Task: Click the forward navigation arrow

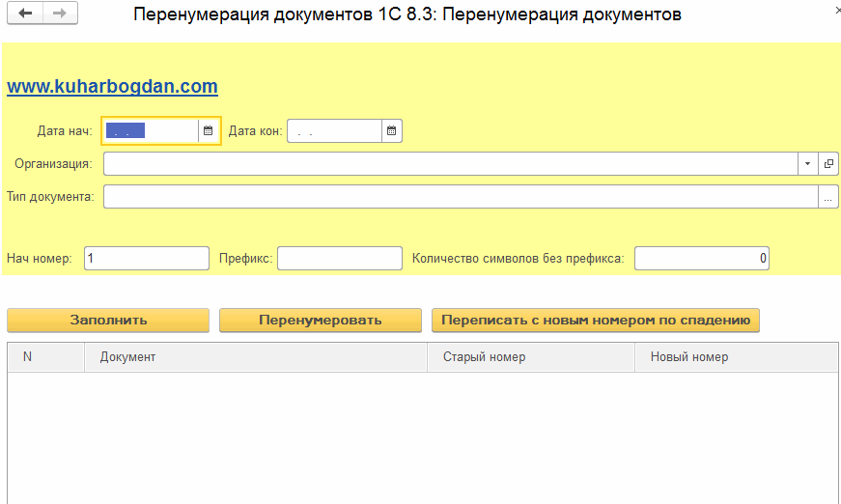Action: pos(60,14)
